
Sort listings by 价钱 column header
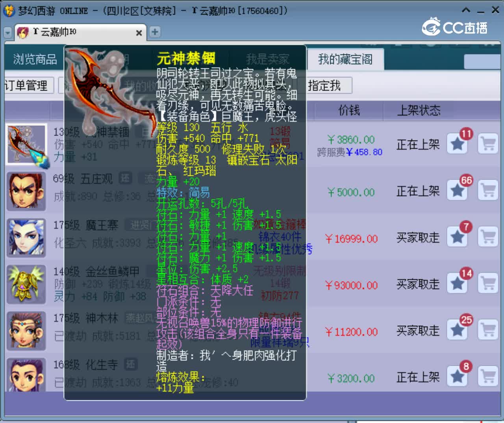[349, 110]
